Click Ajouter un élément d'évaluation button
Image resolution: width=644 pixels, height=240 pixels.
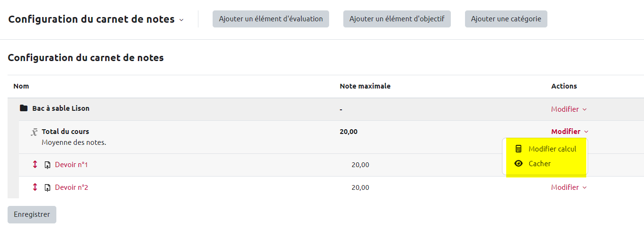270,19
